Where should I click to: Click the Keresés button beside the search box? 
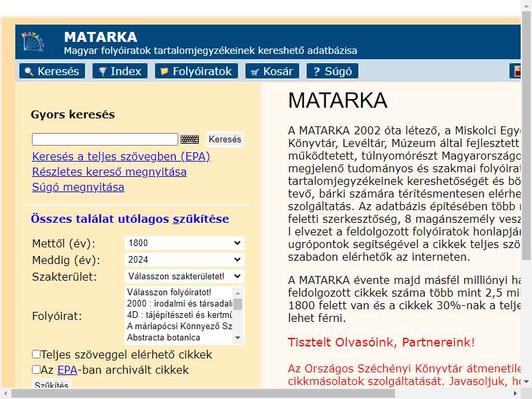[x=225, y=139]
